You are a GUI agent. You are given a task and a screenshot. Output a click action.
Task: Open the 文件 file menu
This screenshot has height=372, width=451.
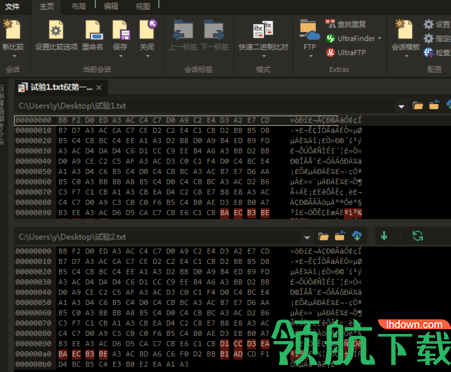point(12,6)
